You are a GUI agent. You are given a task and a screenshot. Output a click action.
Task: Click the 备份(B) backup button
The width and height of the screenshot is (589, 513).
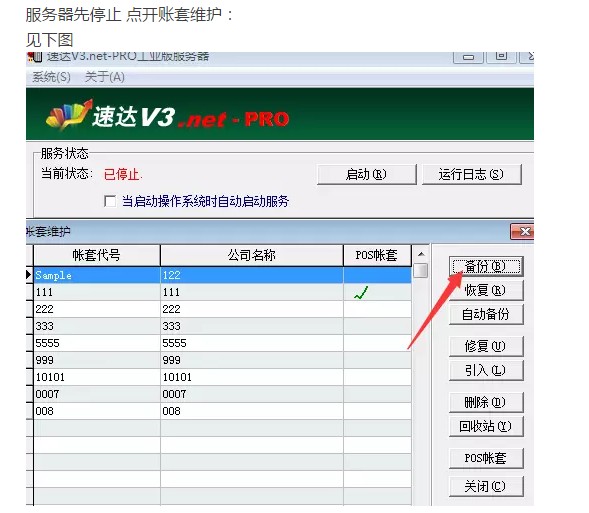486,266
